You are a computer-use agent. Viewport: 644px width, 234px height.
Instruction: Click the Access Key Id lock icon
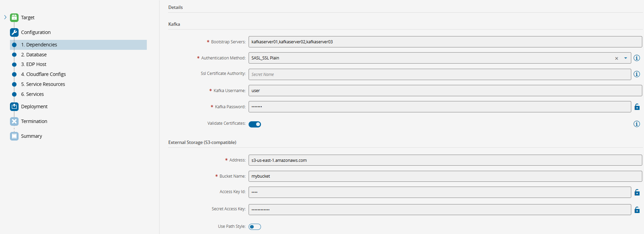pos(637,192)
